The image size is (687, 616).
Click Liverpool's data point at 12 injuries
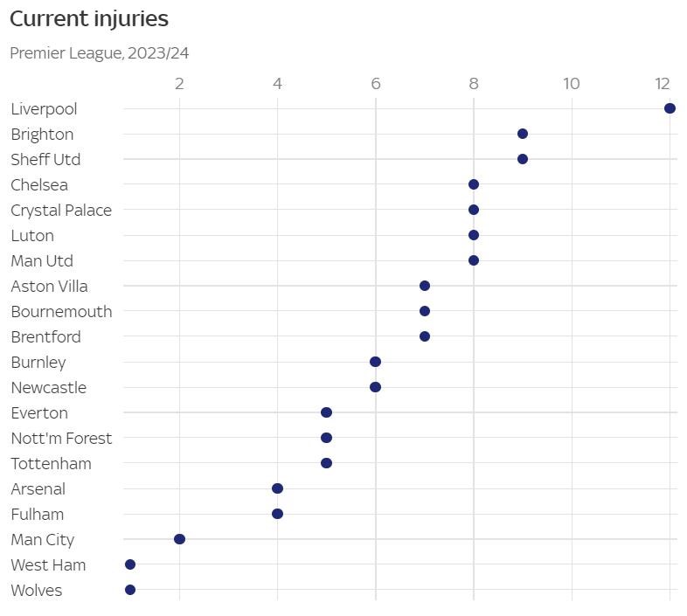click(670, 108)
